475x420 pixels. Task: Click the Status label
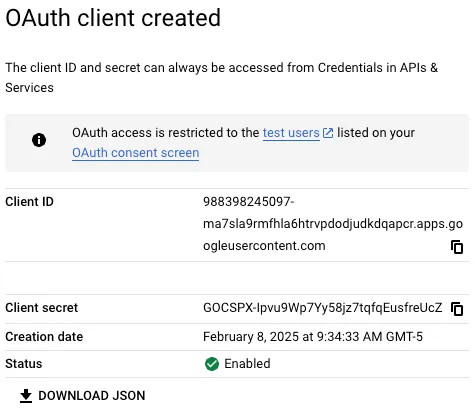(x=24, y=364)
